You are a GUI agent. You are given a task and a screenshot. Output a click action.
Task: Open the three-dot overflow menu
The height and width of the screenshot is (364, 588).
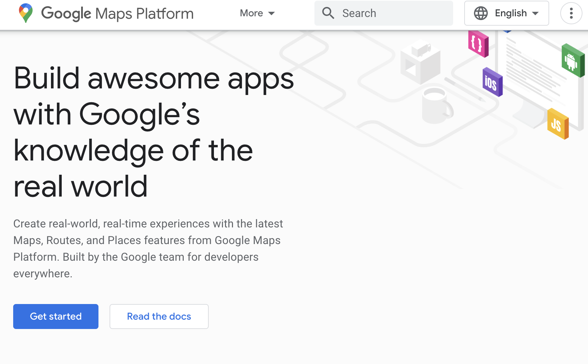tap(571, 13)
